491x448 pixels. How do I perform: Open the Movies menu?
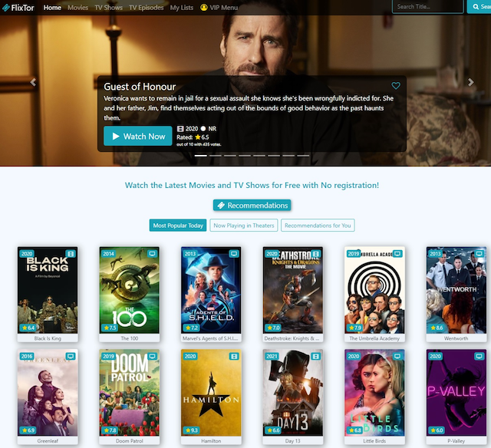point(78,8)
